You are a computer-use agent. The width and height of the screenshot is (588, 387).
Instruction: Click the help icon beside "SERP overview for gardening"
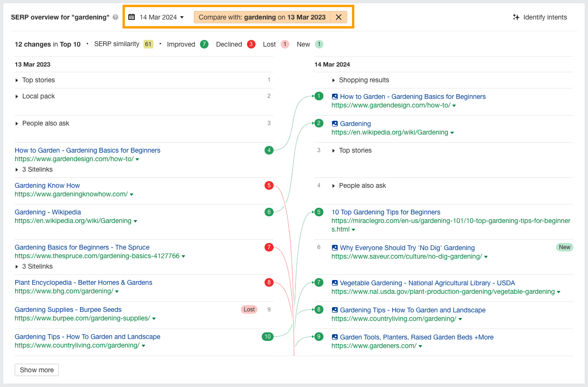click(x=114, y=17)
